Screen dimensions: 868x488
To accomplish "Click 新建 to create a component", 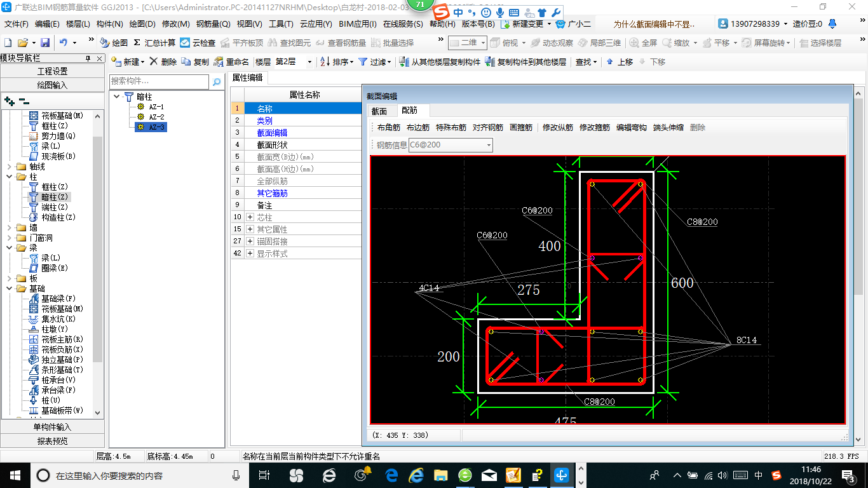I will click(128, 62).
